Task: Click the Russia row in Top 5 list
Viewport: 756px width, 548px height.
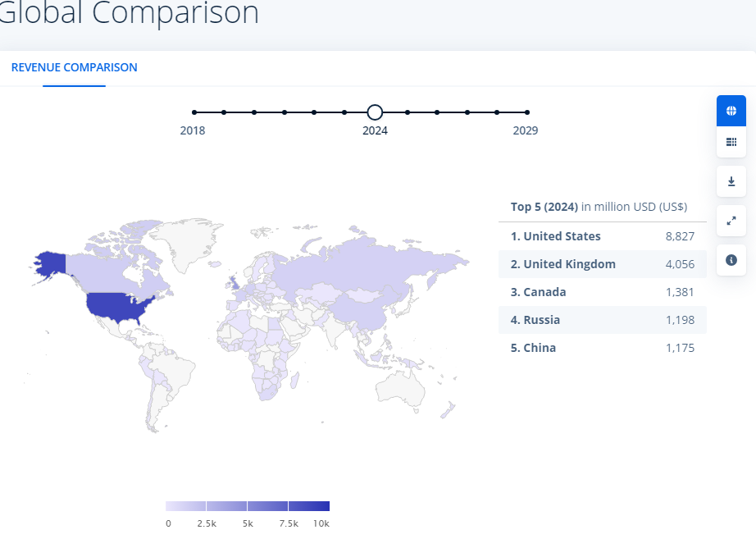Action: (x=602, y=320)
